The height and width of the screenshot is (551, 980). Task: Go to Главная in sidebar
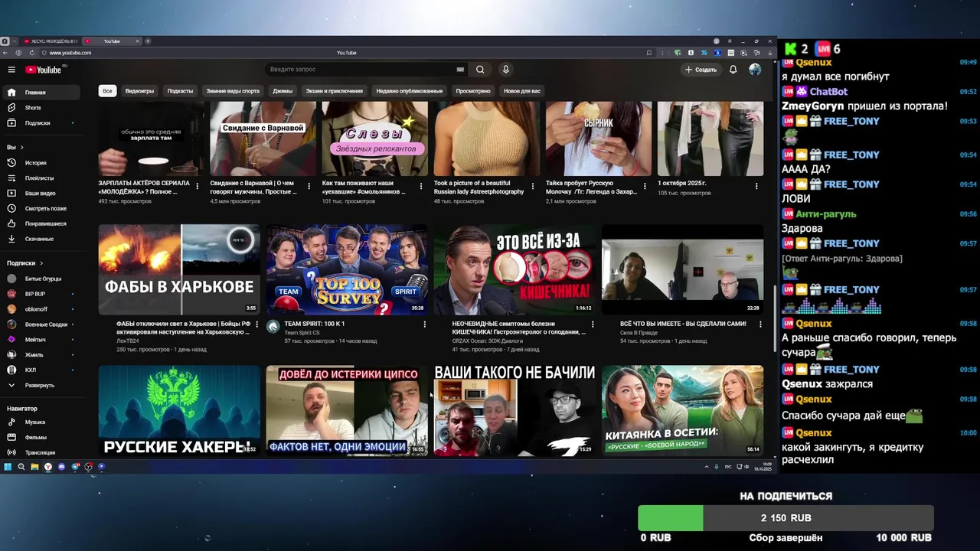pos(41,93)
